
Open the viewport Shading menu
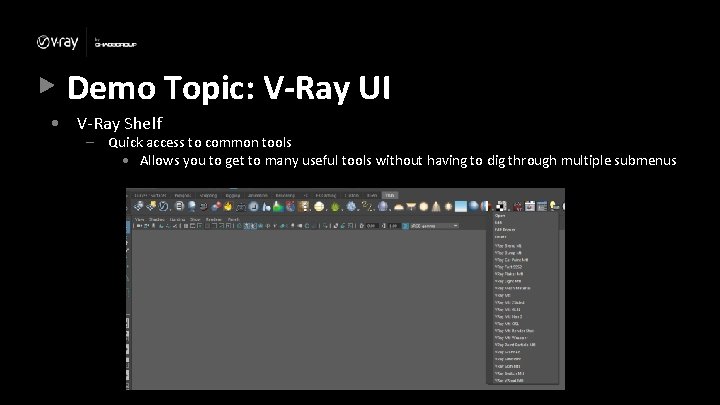pyautogui.click(x=156, y=219)
